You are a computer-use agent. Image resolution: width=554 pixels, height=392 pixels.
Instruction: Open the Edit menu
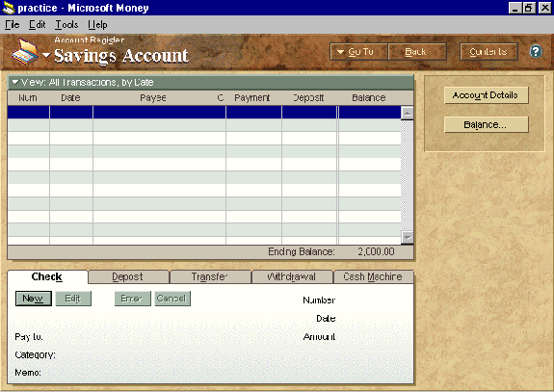pyautogui.click(x=38, y=25)
